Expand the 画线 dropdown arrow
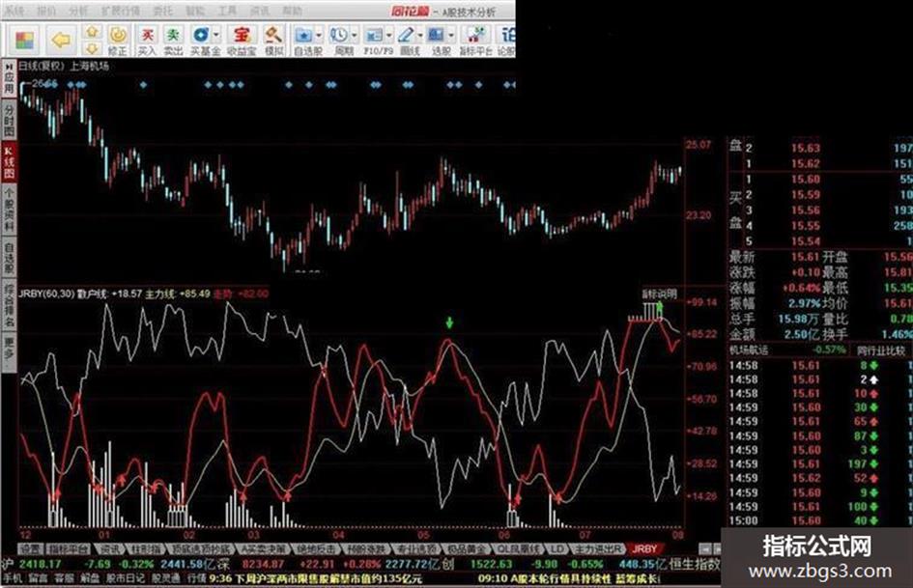This screenshot has width=913, height=588. coord(420,35)
